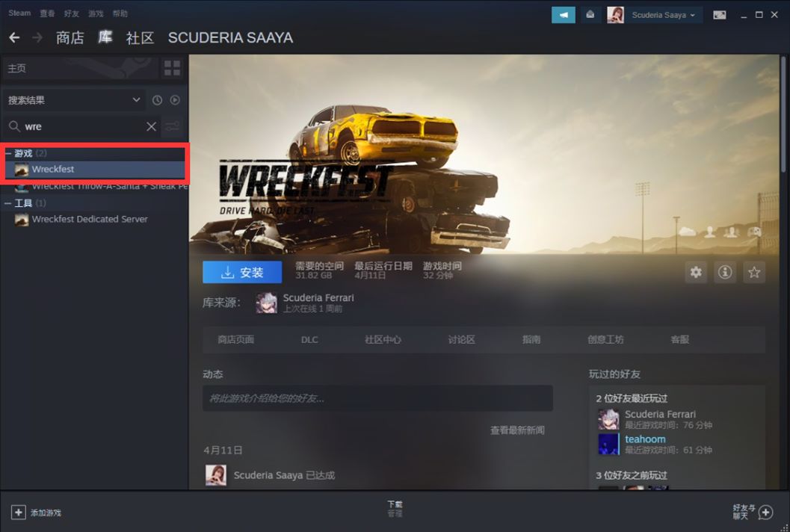Click the controller support icon on the banner

(x=754, y=232)
